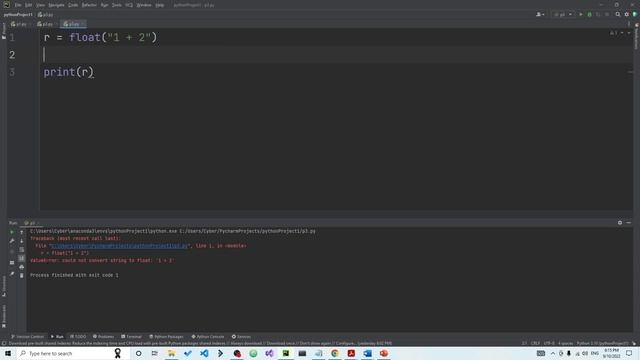Open the Refactor menu
640x360 pixels.
click(x=89, y=5)
